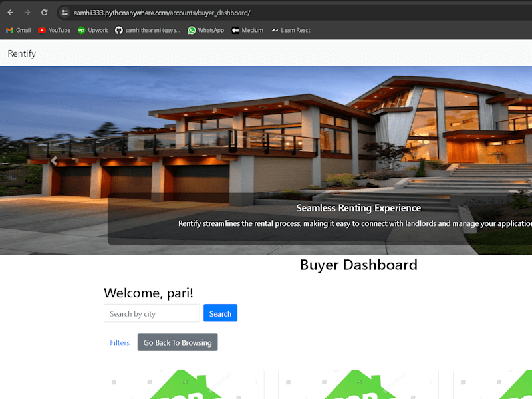Click the blue Search button
Image resolution: width=532 pixels, height=399 pixels.
point(220,313)
